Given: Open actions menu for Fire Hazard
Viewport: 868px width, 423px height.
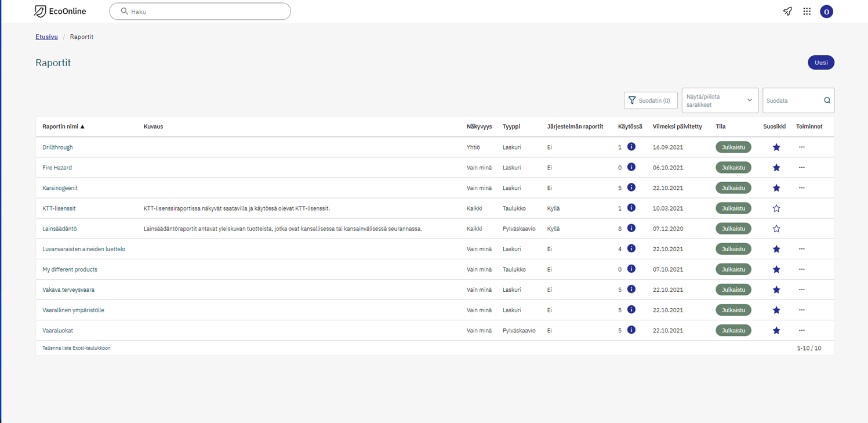Looking at the screenshot, I should tap(802, 168).
